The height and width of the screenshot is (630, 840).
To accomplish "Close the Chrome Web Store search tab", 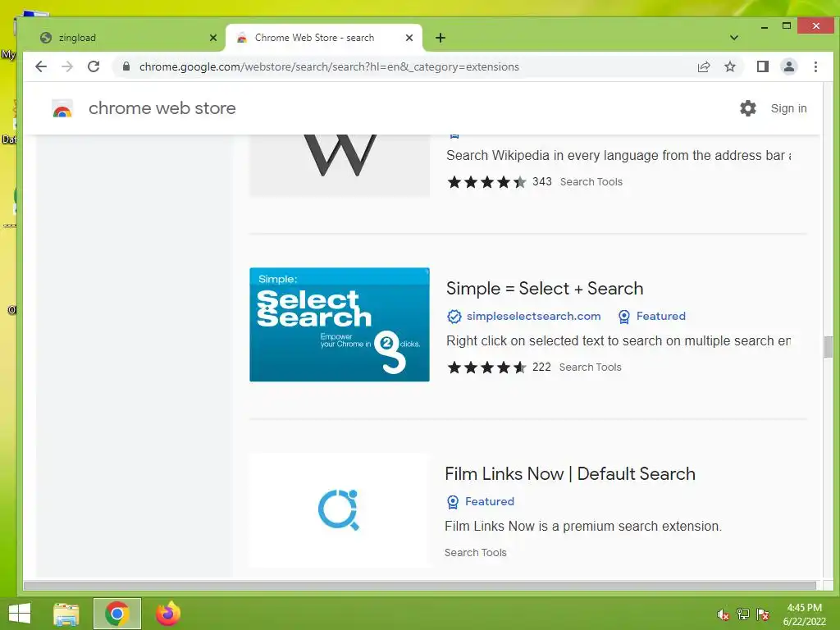I will coord(409,38).
